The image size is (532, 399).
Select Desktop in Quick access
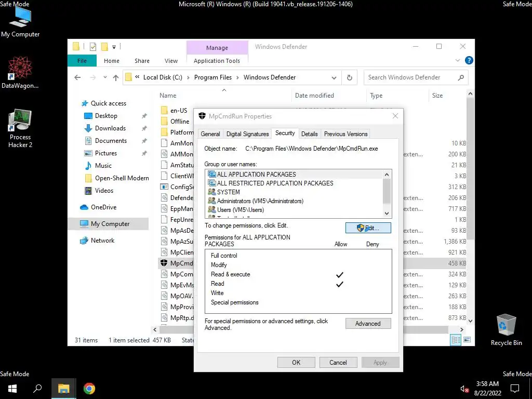click(106, 116)
